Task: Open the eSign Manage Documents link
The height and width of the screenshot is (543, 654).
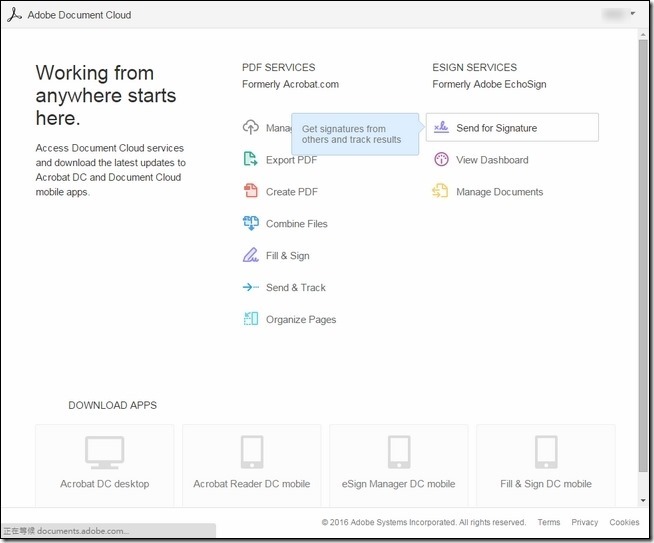Action: click(500, 192)
